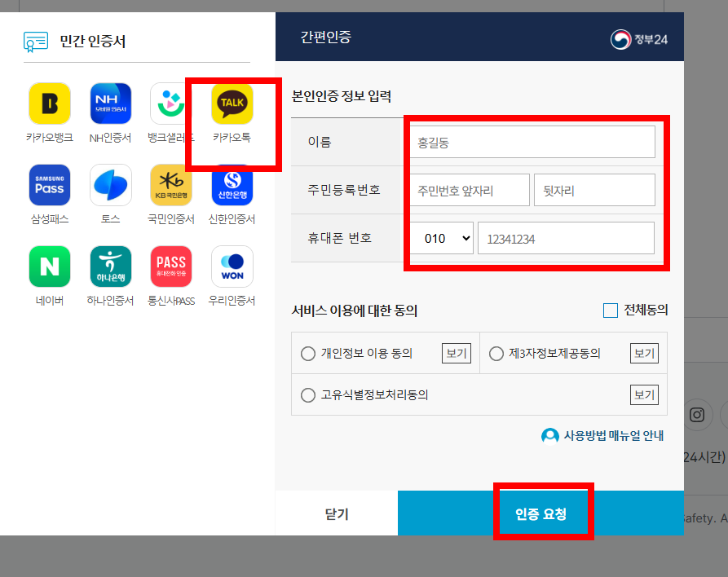
Task: Select the 고유식별정보처리동의 radio button
Action: [x=308, y=395]
